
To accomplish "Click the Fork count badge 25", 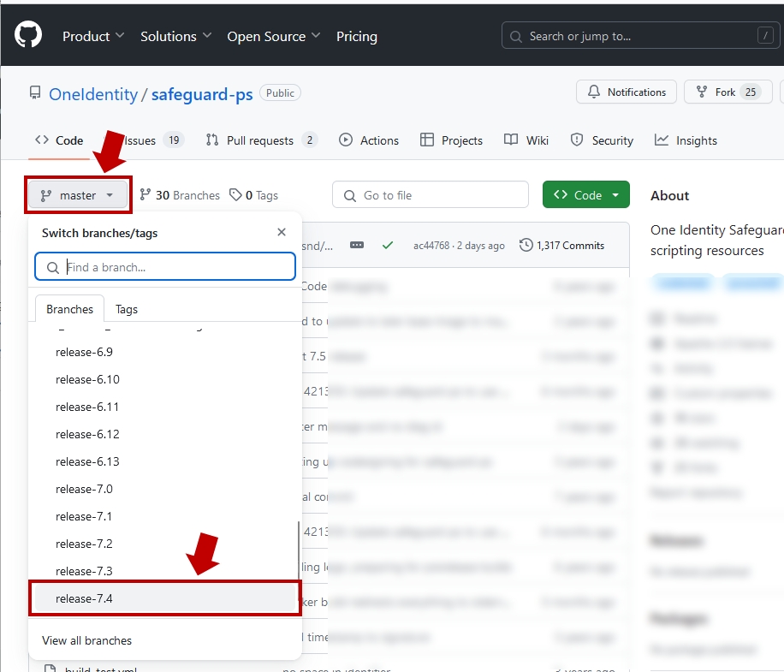I will (x=750, y=92).
